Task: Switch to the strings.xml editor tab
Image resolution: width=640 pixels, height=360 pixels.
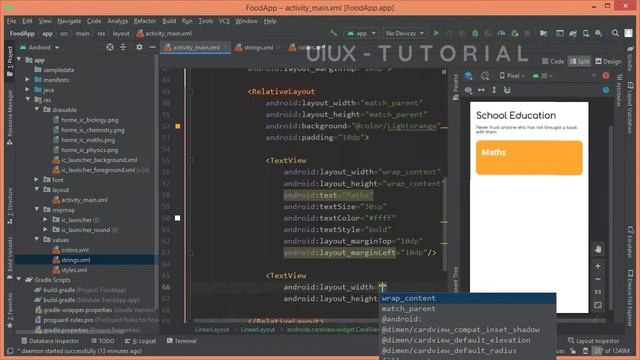Action: pyautogui.click(x=258, y=48)
